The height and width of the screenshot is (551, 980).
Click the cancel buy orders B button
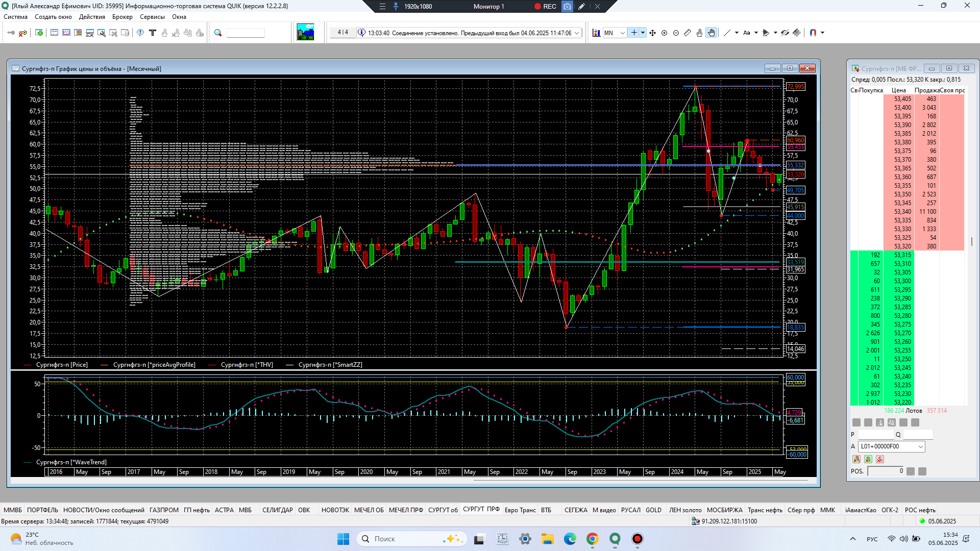click(x=868, y=459)
